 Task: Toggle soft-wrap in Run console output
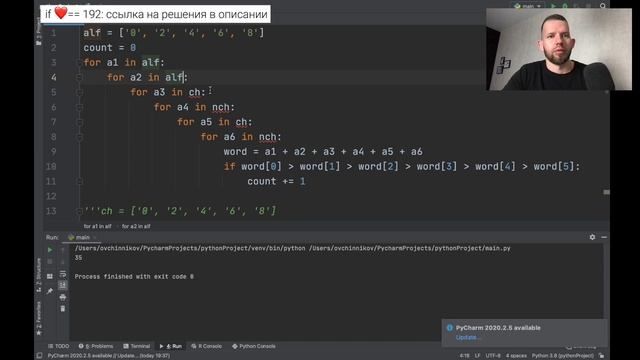(x=62, y=274)
